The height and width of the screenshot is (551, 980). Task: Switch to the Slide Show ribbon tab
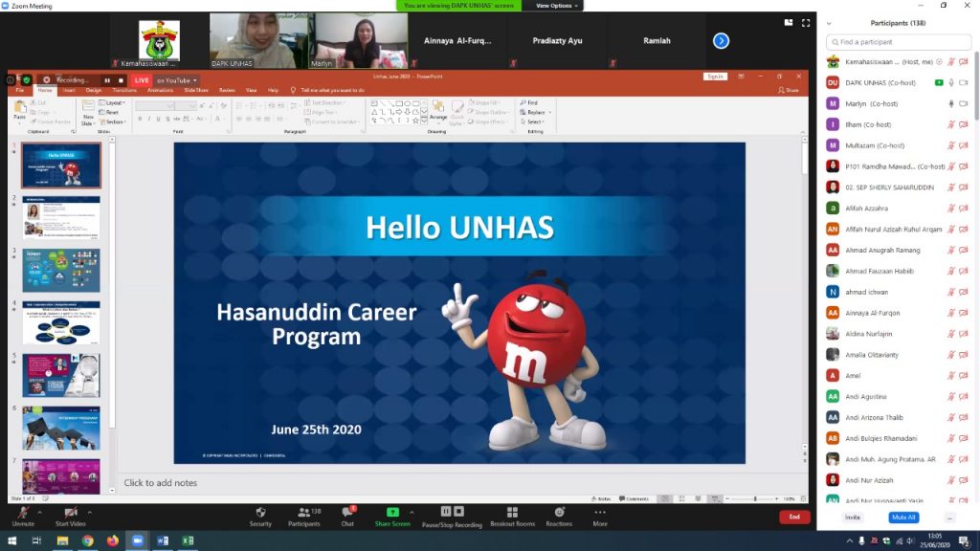pyautogui.click(x=194, y=89)
